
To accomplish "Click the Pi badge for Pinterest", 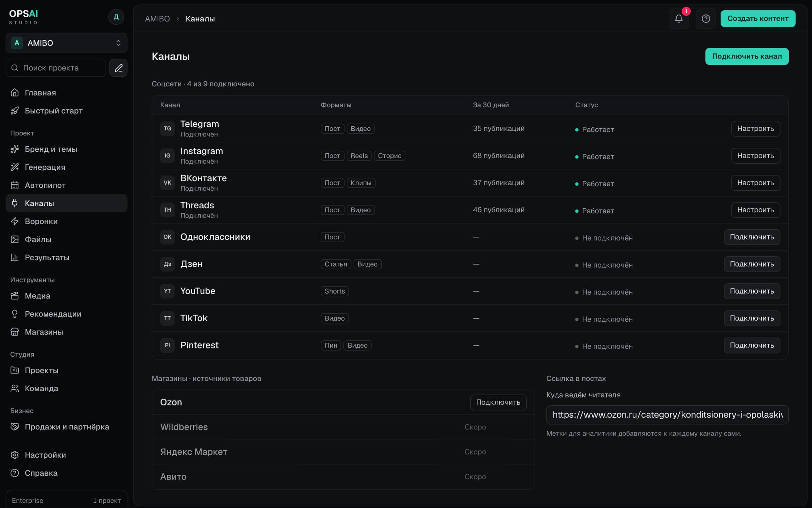I will tap(167, 345).
